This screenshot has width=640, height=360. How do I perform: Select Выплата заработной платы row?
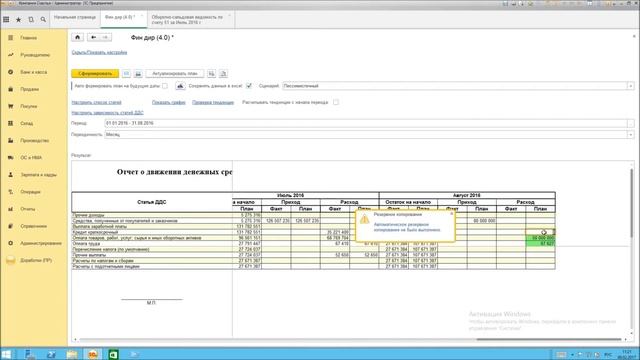(152, 226)
